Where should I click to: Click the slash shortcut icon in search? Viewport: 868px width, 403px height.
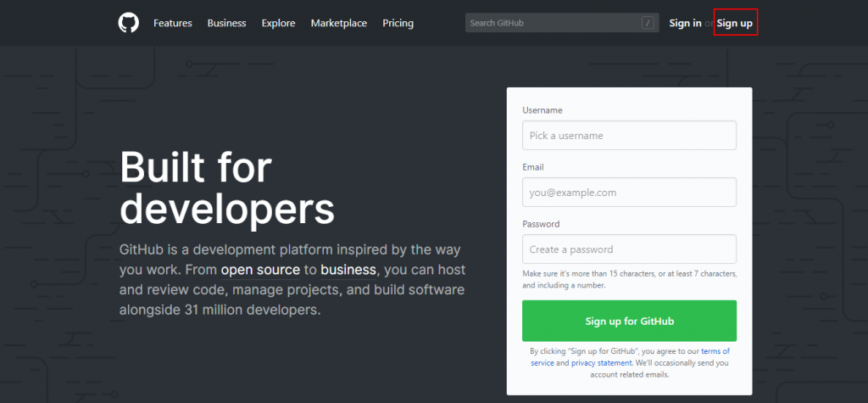coord(648,23)
